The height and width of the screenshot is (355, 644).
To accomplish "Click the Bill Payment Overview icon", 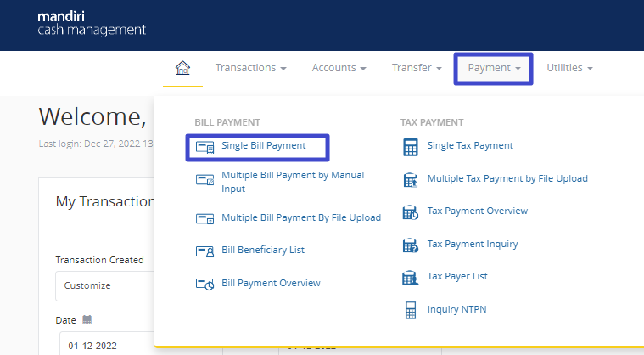I will 205,284.
